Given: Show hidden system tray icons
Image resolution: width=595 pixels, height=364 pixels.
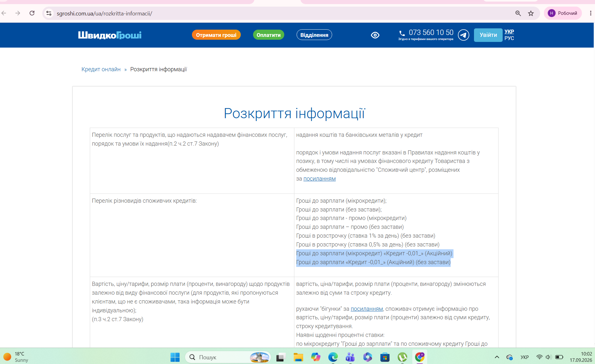Looking at the screenshot, I should pyautogui.click(x=497, y=357).
